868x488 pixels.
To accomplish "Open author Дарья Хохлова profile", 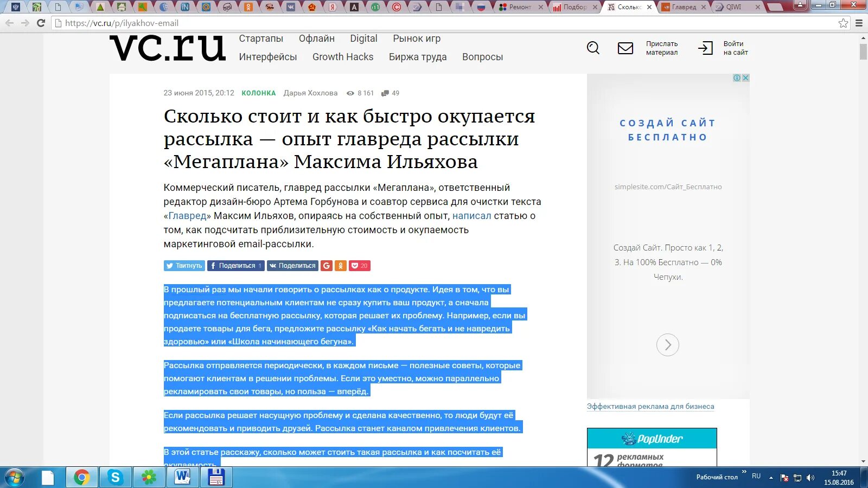I will (310, 93).
